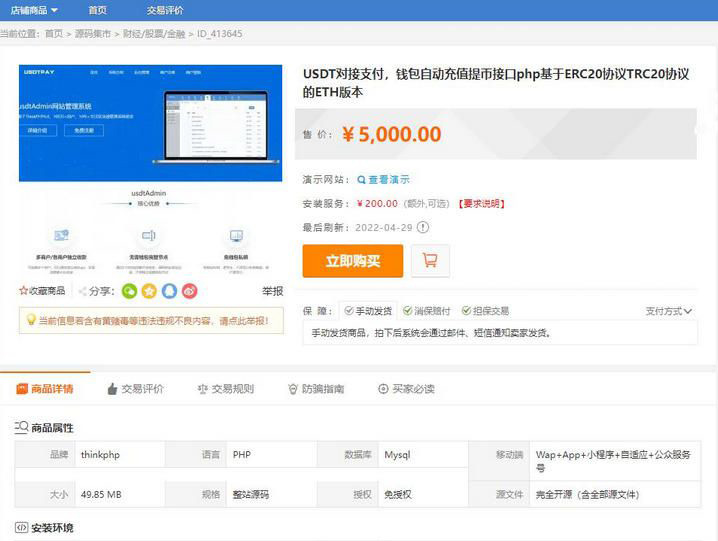Screen dimensions: 718x541
Task: Expand 店铺商品 dropdown in top bar
Action: coord(34,10)
